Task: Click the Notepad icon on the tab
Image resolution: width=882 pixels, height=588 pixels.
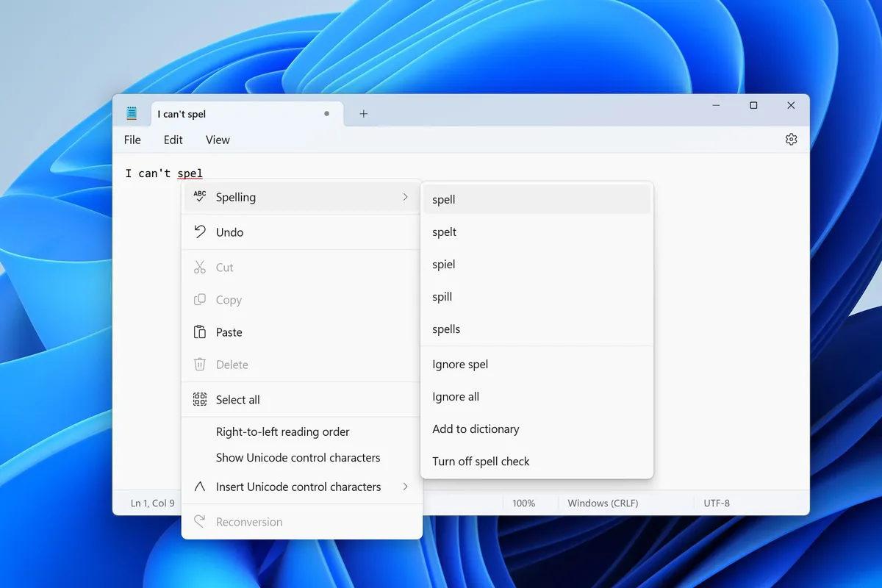Action: (x=132, y=113)
